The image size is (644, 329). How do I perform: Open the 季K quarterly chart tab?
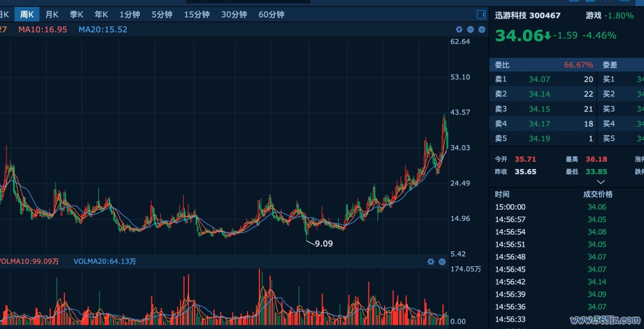coord(76,14)
